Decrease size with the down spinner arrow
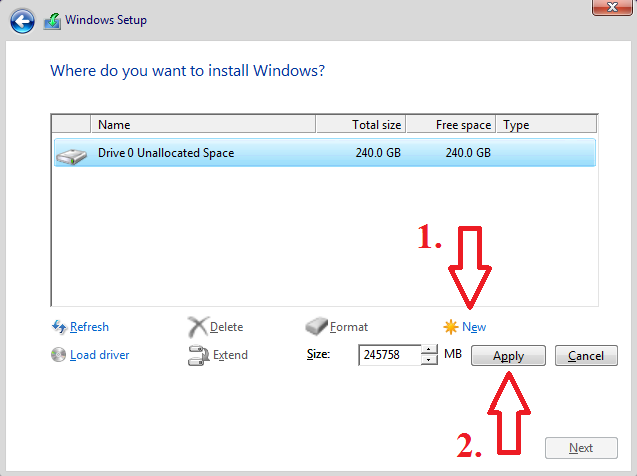This screenshot has height=476, width=637. point(429,361)
